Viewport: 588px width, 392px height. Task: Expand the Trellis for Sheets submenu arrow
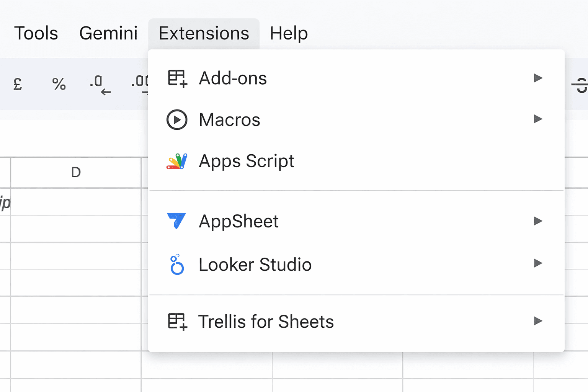pos(538,321)
